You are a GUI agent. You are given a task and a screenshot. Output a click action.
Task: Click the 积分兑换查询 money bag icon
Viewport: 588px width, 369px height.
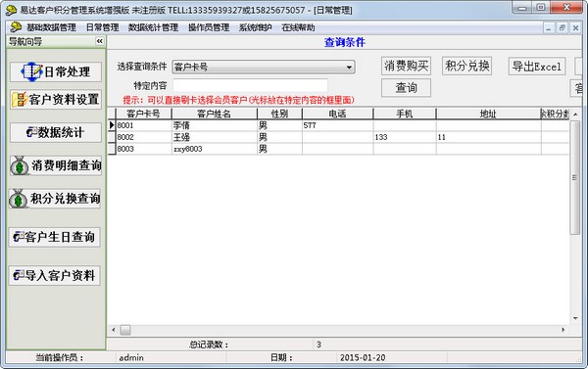coord(19,199)
